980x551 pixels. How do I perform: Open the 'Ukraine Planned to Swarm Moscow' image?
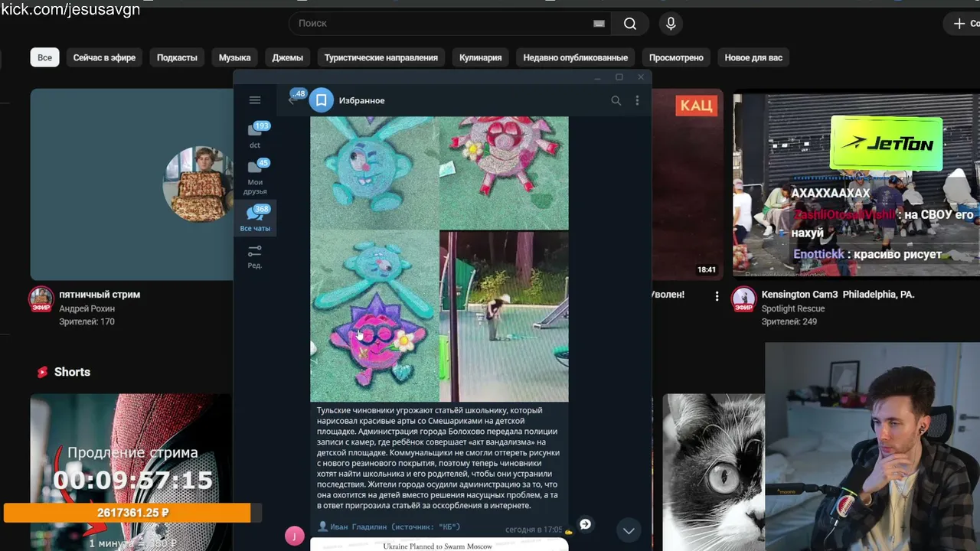pyautogui.click(x=439, y=545)
